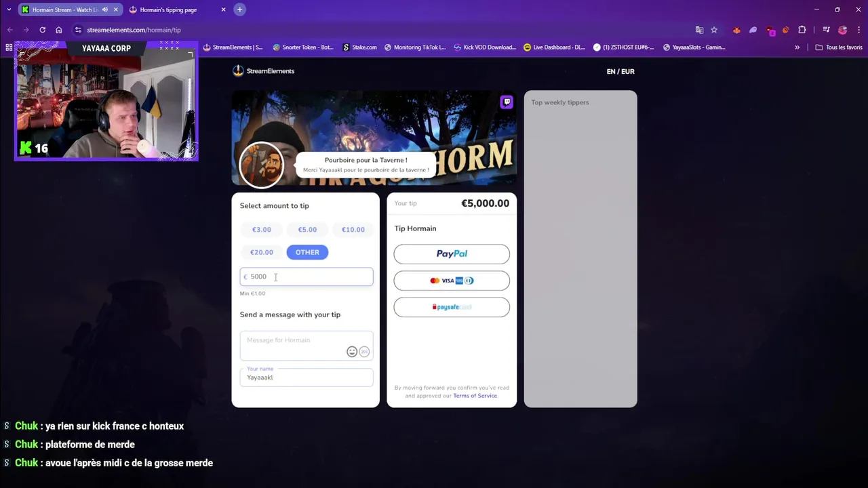868x488 pixels.
Task: Open the MetaMask fox extension
Action: (736, 30)
